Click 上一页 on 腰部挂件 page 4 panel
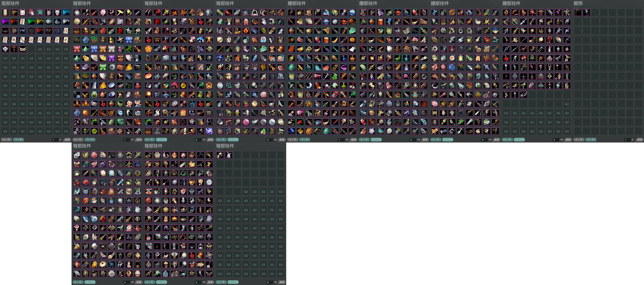644x285 pixels. pyautogui.click(x=507, y=140)
